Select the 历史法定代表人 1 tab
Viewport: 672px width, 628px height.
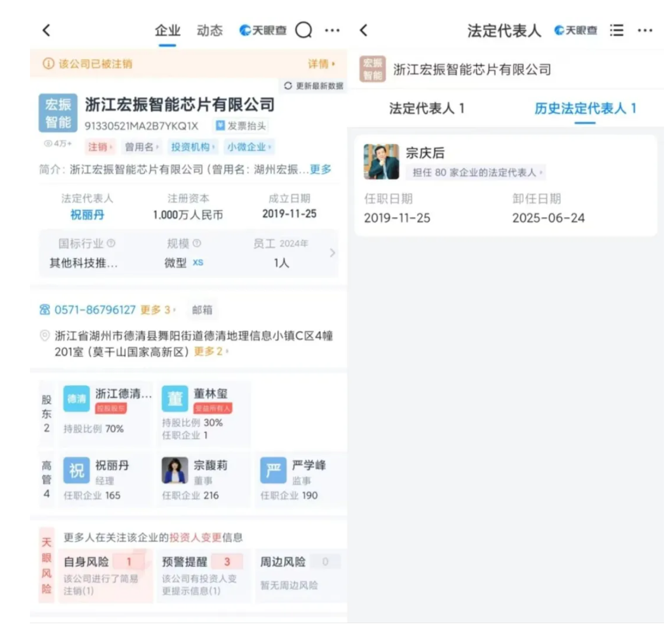coord(585,109)
